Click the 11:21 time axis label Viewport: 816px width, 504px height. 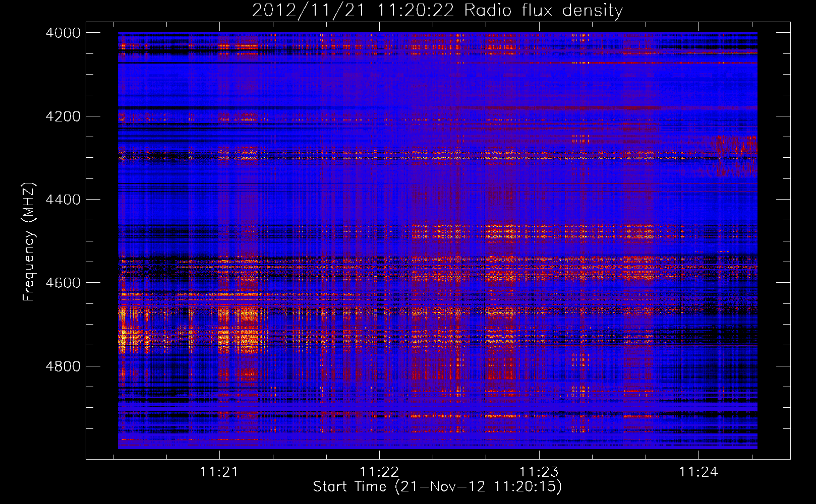pyautogui.click(x=219, y=472)
